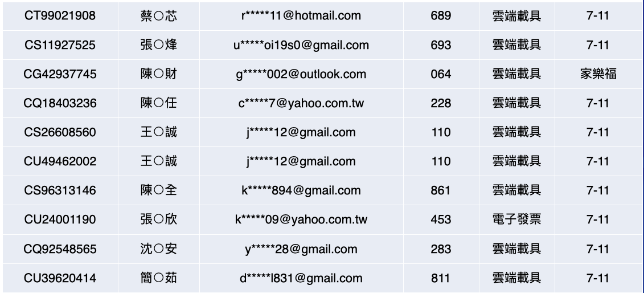Screen dimensions: 644x293
Task: Click the code 283 cell
Action: (x=441, y=249)
